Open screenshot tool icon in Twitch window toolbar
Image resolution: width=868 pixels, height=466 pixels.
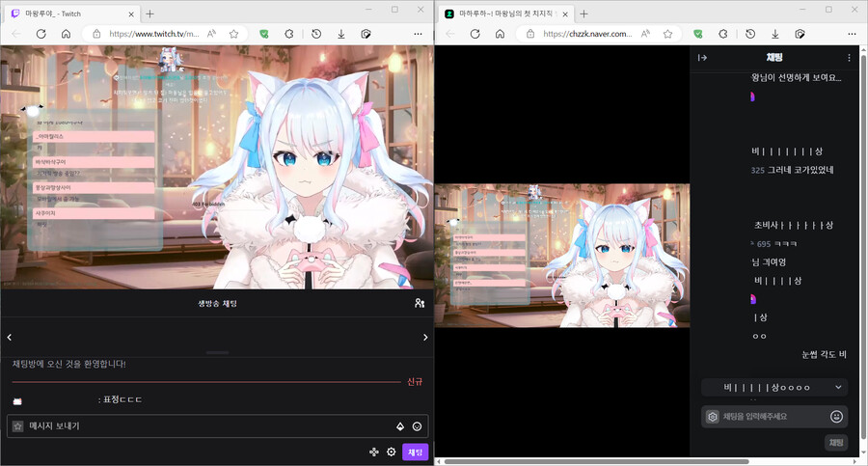click(x=366, y=34)
